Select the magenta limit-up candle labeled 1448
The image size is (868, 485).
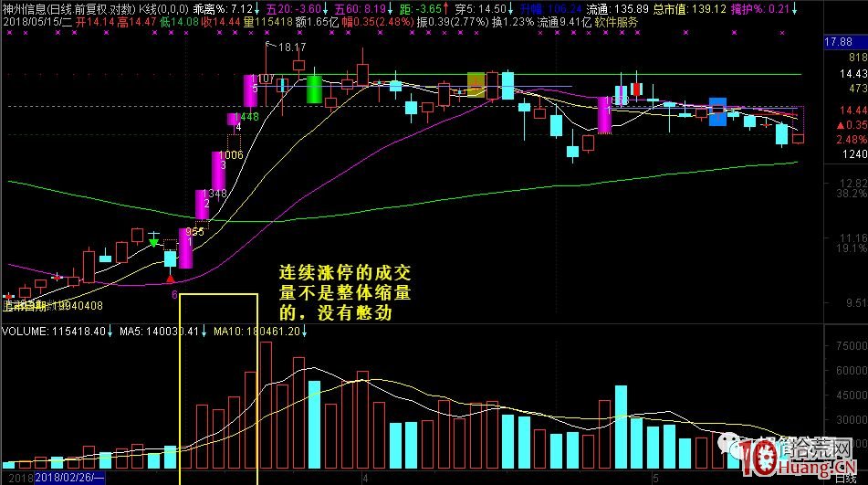pyautogui.click(x=234, y=119)
